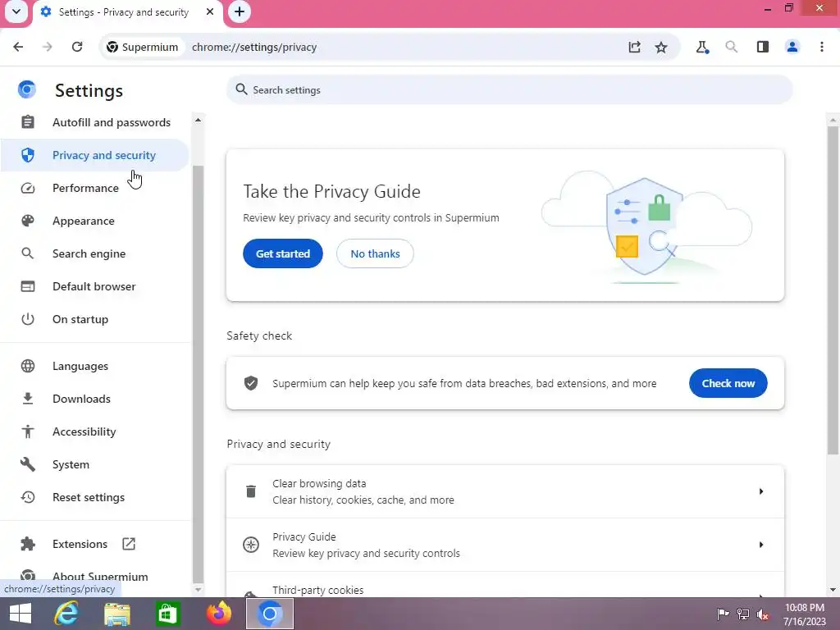Open Clear browsing data row

tap(505, 491)
